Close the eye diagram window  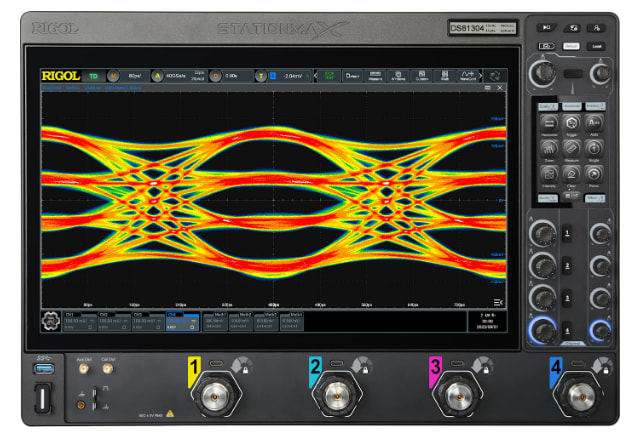click(500, 88)
